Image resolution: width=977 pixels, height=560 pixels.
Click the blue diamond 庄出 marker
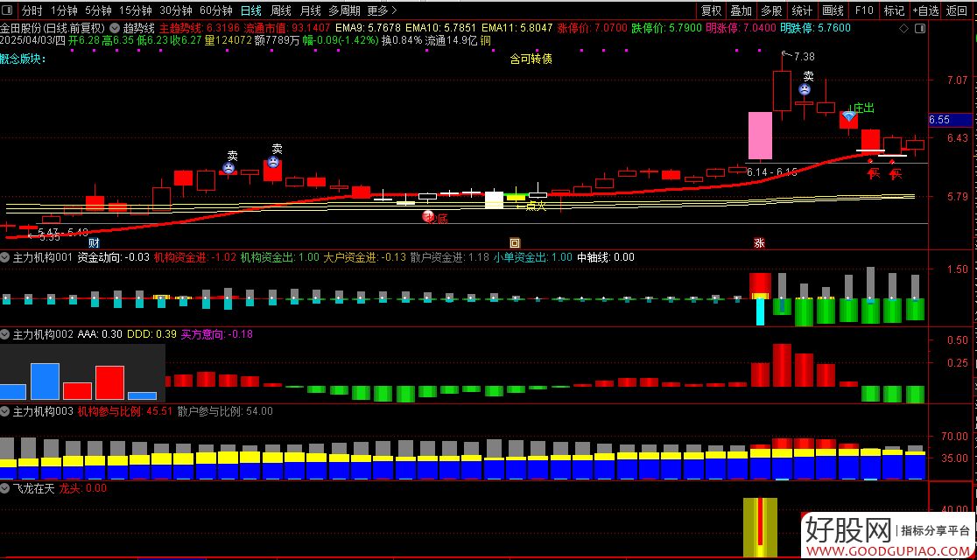[x=848, y=116]
